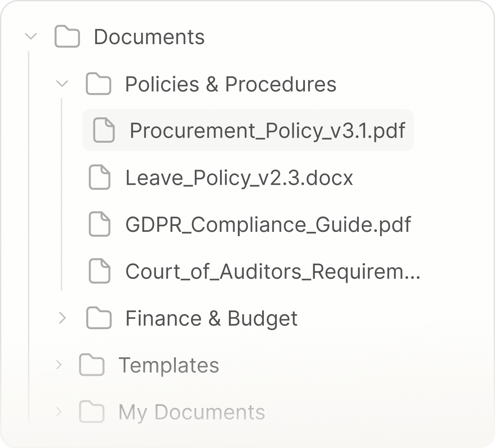This screenshot has height=448, width=495.
Task: Click the Procurement_Policy_v3.1.pdf file icon
Action: tap(104, 131)
